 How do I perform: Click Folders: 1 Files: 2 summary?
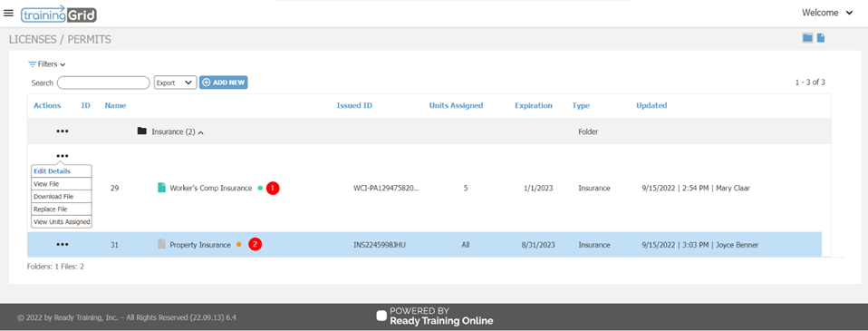point(55,266)
